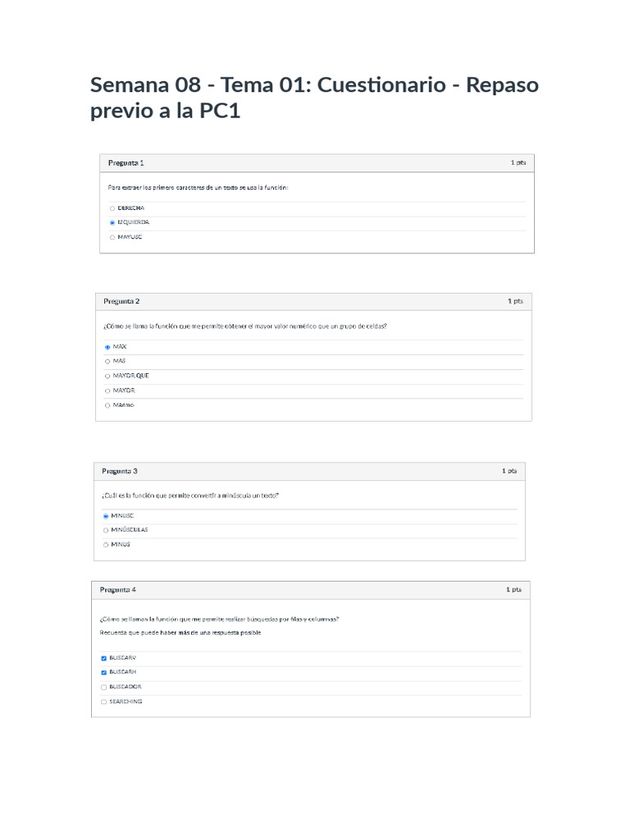Select the MINUSC radio option
The height and width of the screenshot is (840, 630).
106,516
